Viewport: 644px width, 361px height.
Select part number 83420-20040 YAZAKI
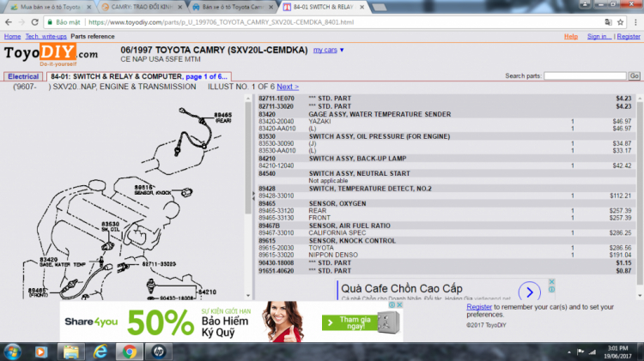[x=445, y=122]
